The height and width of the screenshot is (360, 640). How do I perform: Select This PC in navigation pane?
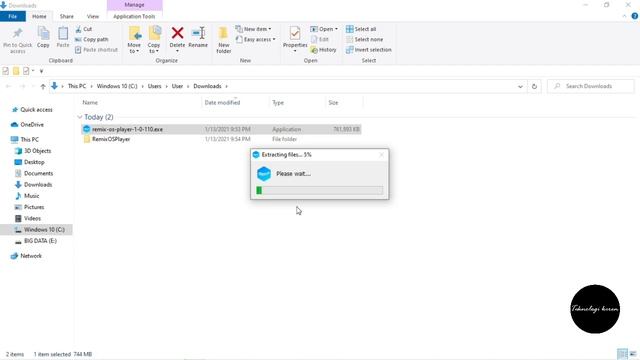coord(25,140)
